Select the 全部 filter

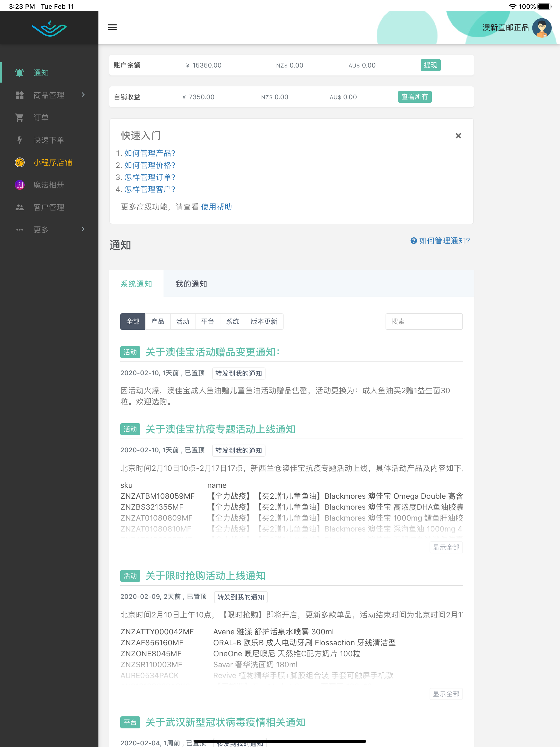coord(133,321)
